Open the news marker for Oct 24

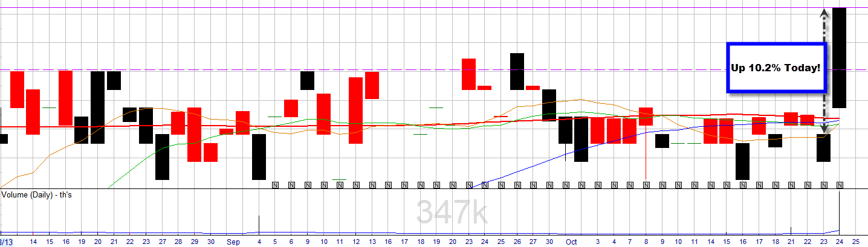pos(840,185)
